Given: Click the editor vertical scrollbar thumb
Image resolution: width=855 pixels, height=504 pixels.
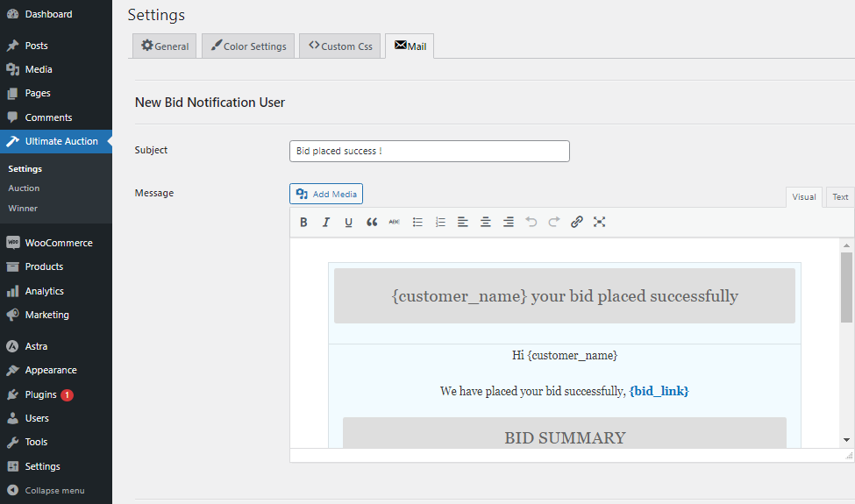Looking at the screenshot, I should point(846,287).
